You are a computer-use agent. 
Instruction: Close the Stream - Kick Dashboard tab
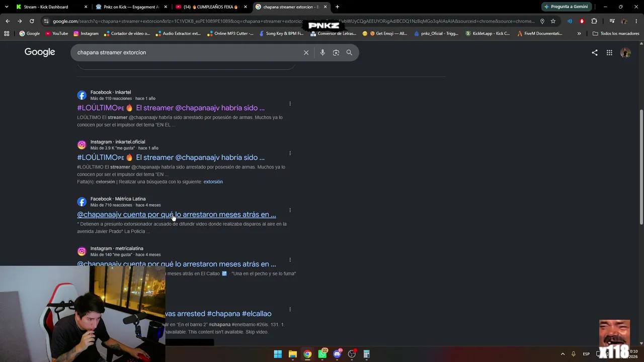point(86,7)
